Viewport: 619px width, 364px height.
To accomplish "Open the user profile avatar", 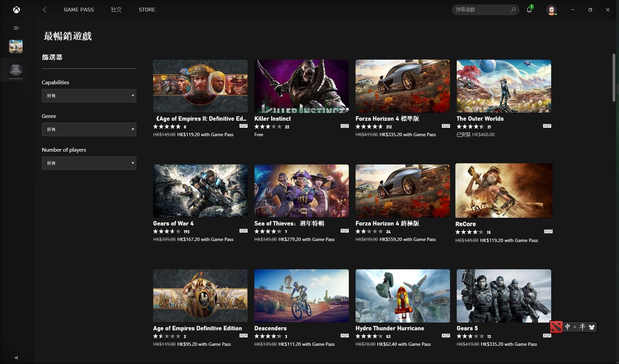I will pos(552,10).
